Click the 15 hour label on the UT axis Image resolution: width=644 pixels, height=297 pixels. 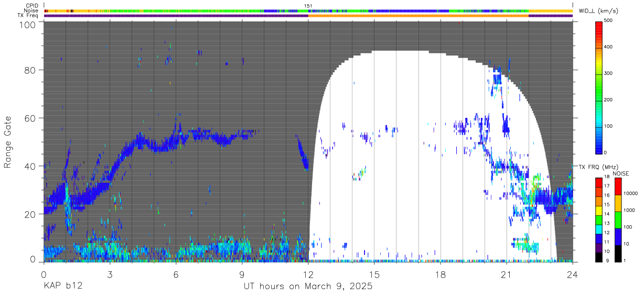point(374,274)
